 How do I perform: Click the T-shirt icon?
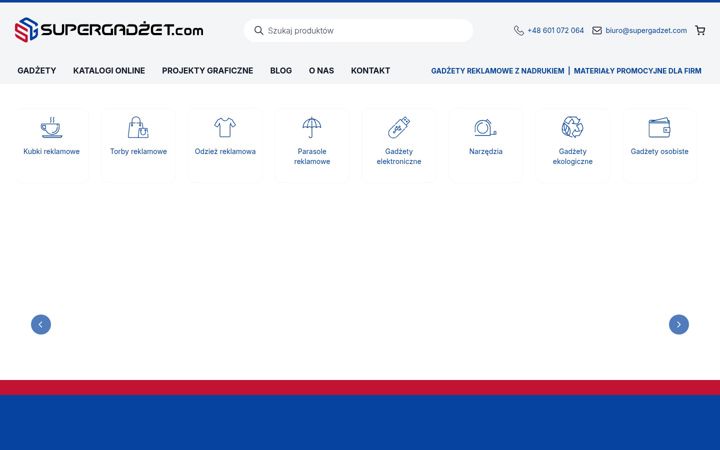coord(225,127)
